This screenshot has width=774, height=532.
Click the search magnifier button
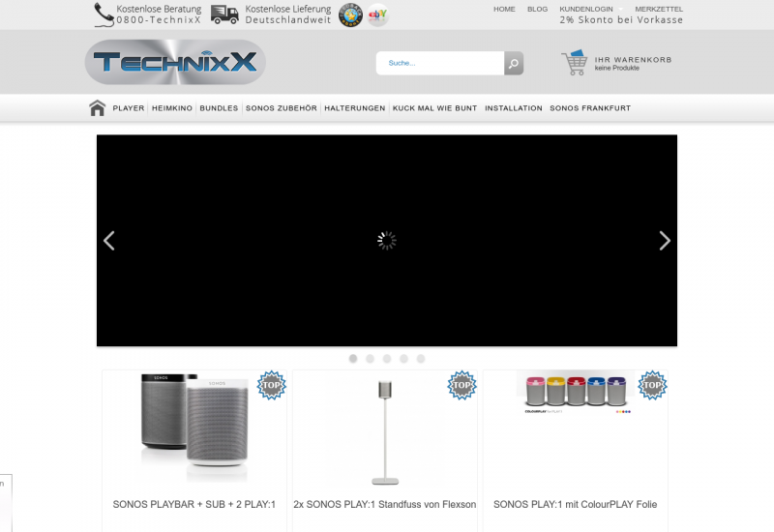514,64
